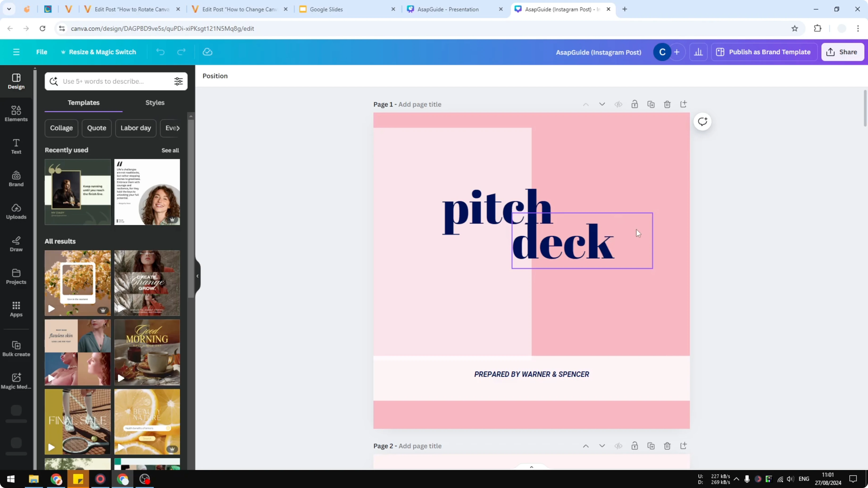Switch to the Templates tab

point(83,103)
